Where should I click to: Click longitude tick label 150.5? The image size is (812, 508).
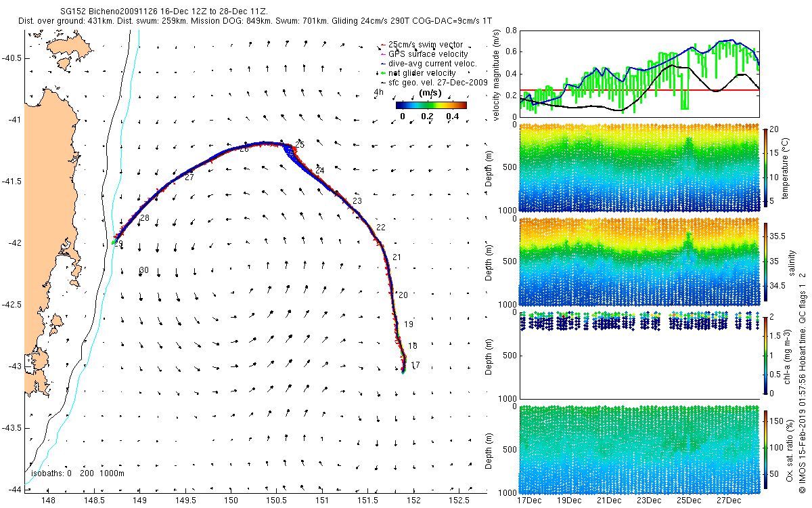(276, 501)
